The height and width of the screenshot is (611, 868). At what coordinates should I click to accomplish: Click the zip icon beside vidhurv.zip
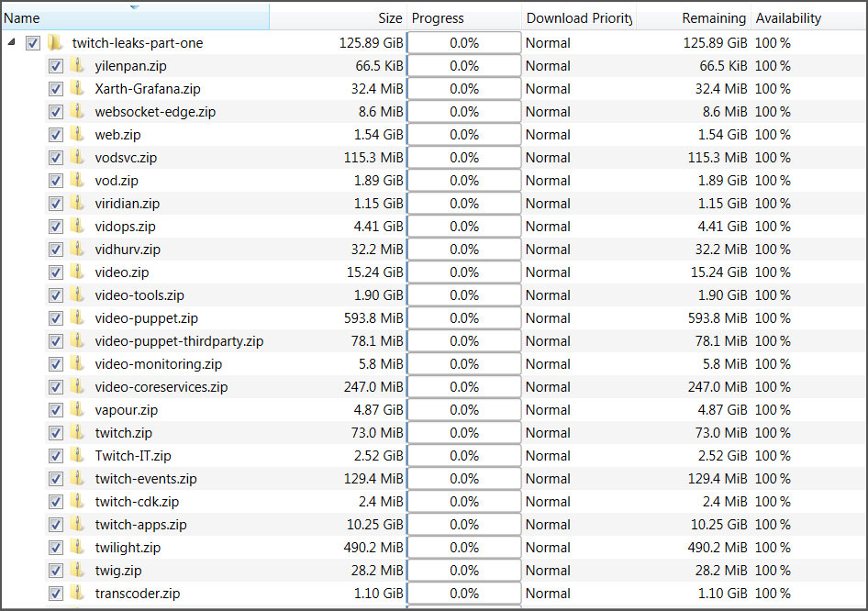click(77, 249)
